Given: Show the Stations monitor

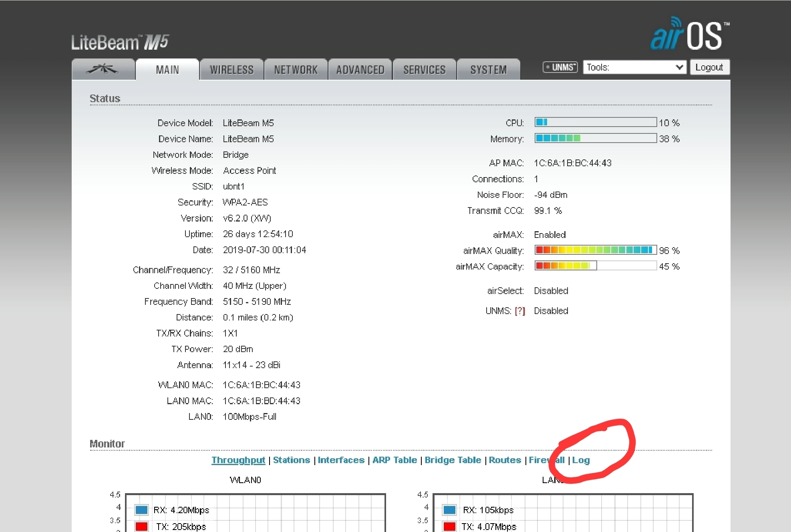Looking at the screenshot, I should point(292,460).
